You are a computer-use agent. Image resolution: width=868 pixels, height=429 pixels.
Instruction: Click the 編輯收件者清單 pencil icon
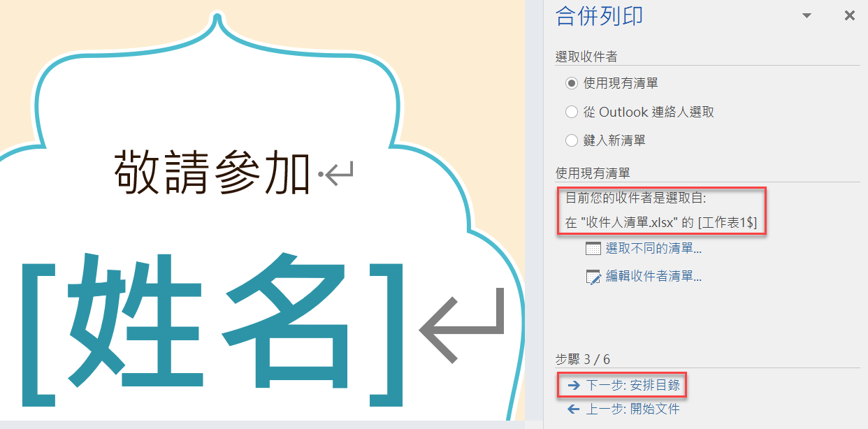[x=593, y=277]
